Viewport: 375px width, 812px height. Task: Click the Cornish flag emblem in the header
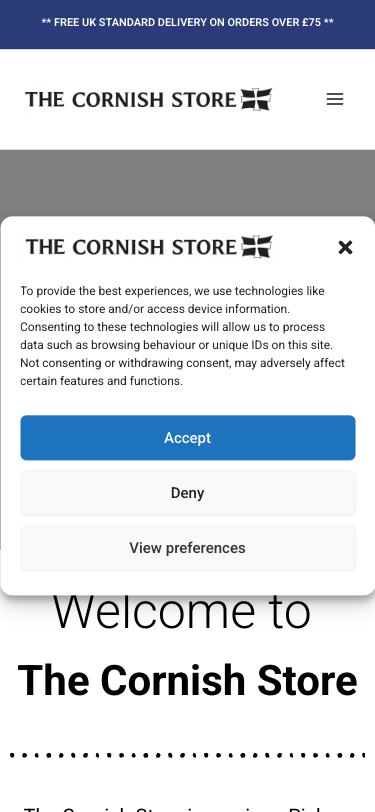pyautogui.click(x=256, y=99)
